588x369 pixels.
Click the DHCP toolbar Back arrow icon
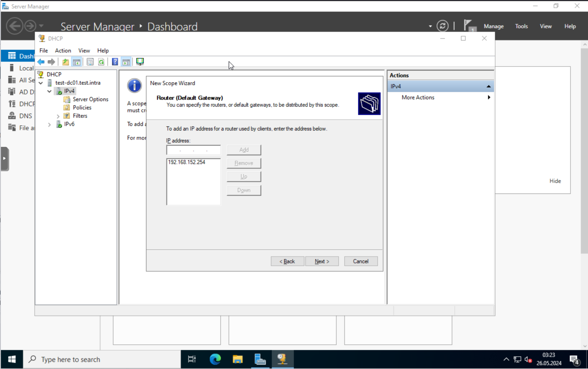point(41,62)
